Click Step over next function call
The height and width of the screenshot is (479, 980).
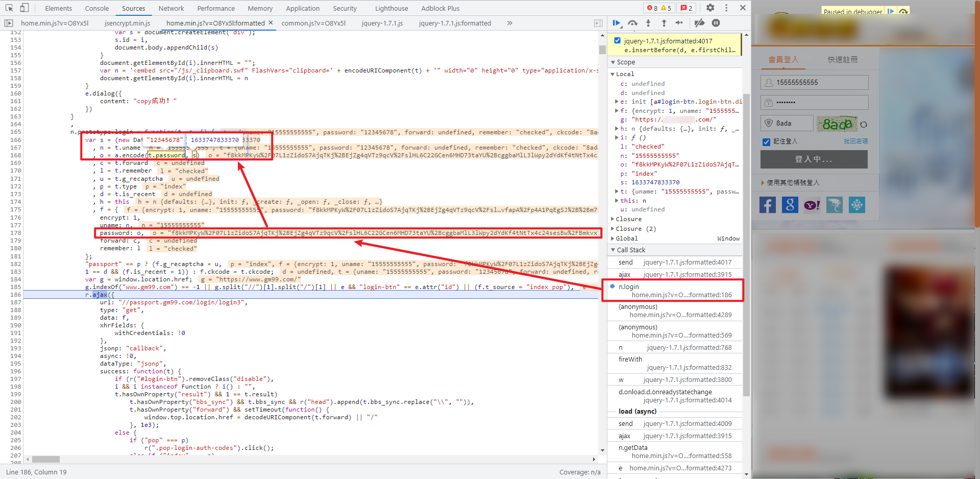pyautogui.click(x=632, y=23)
